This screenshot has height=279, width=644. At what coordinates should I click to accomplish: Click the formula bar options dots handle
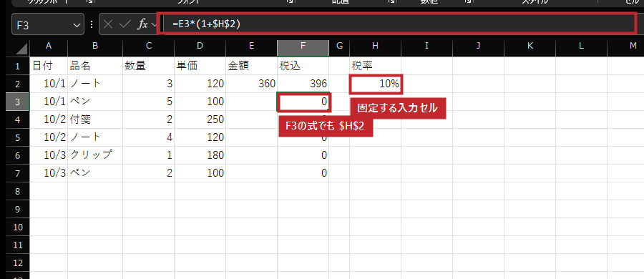[91, 24]
